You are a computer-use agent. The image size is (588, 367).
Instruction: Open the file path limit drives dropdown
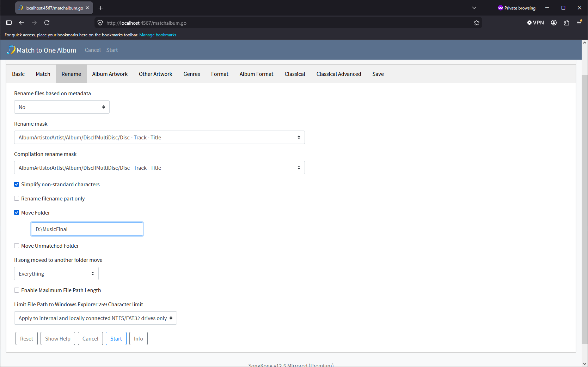click(96, 318)
